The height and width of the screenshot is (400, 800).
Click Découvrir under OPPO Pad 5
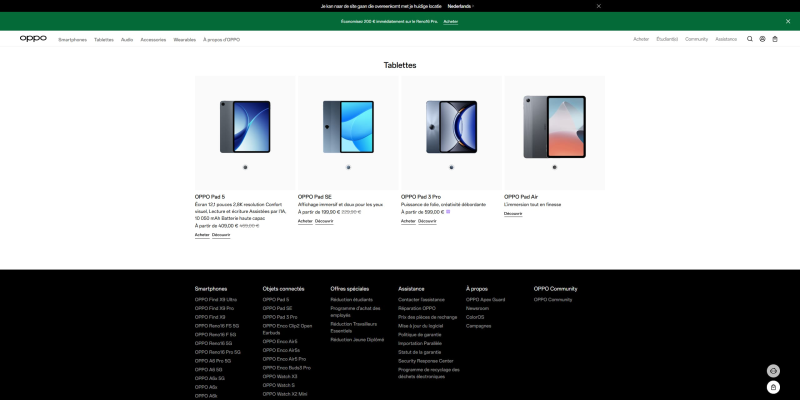coord(221,235)
